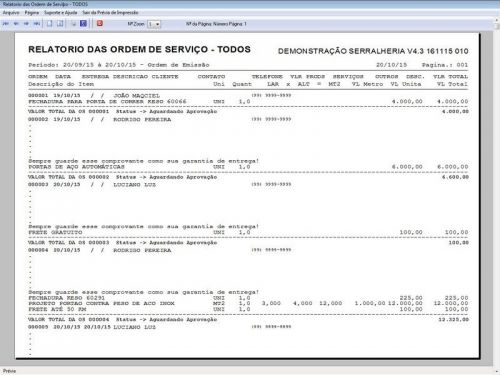
Task: Go to the previous page of the preview
Action: click(16, 24)
